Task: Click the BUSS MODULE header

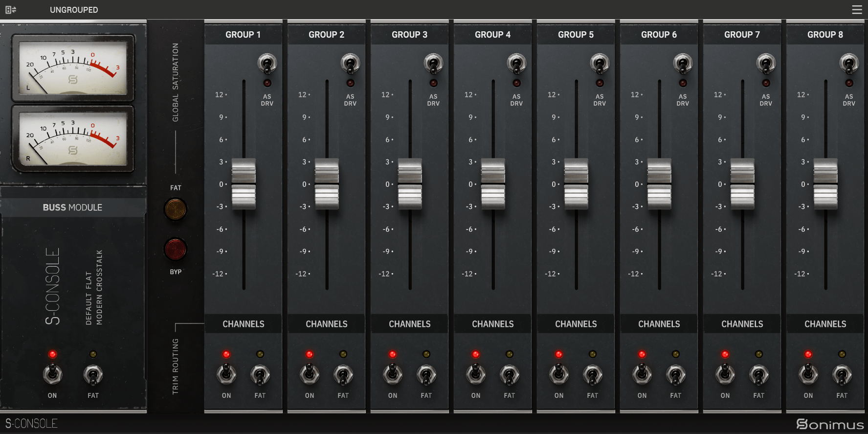Action: (72, 207)
